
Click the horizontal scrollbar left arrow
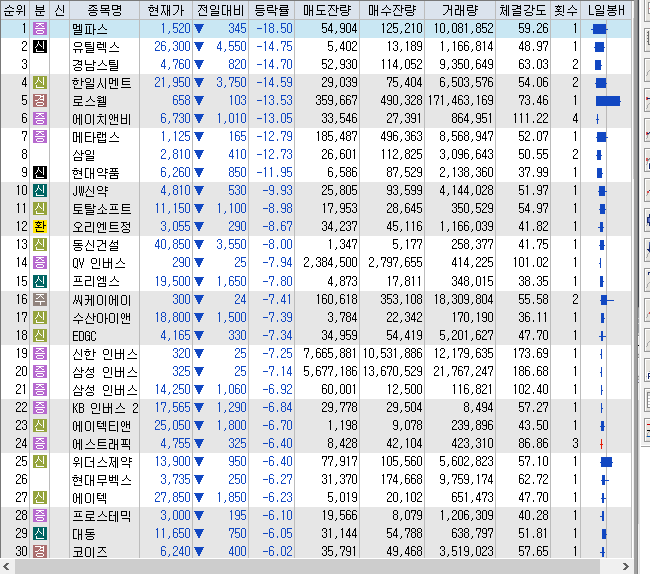pos(6,566)
